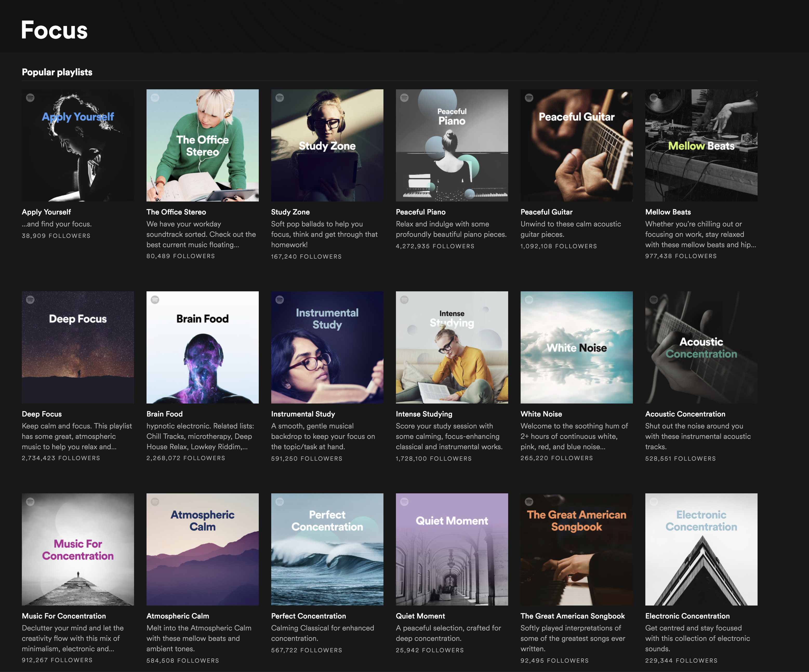Click the Spotify logo on Great American Songbook cover
Screen dimensions: 809x672
point(529,502)
